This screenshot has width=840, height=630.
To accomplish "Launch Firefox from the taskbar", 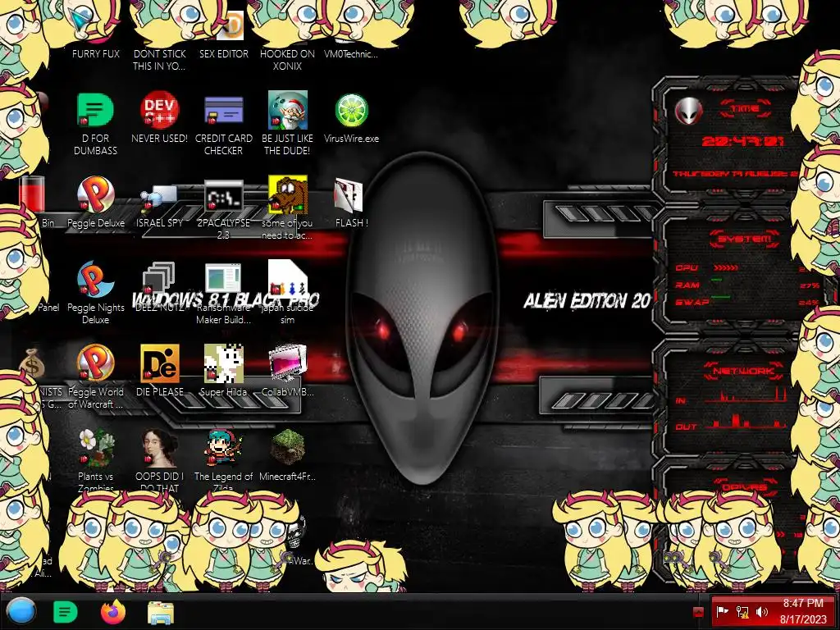I will click(x=113, y=612).
